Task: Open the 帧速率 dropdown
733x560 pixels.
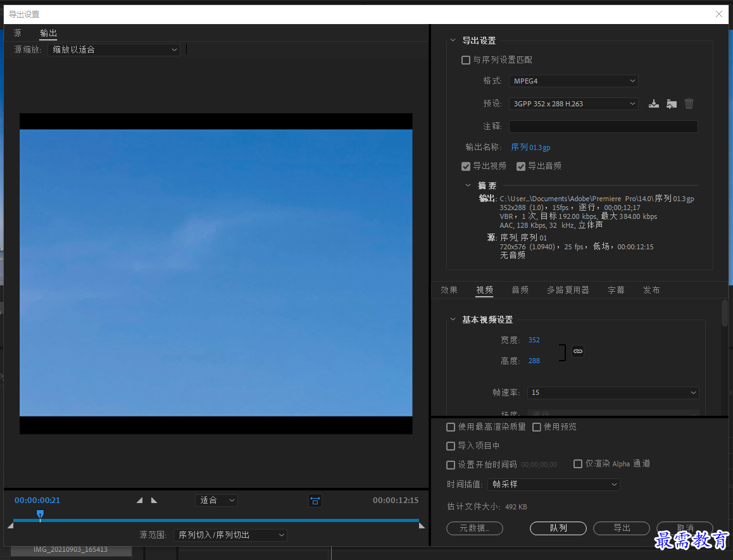Action: [x=613, y=393]
